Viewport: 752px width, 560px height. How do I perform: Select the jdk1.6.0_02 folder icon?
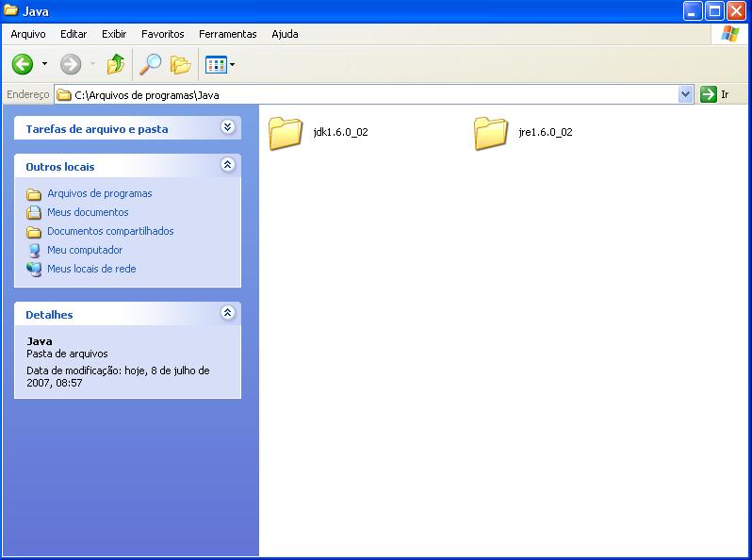coord(286,134)
